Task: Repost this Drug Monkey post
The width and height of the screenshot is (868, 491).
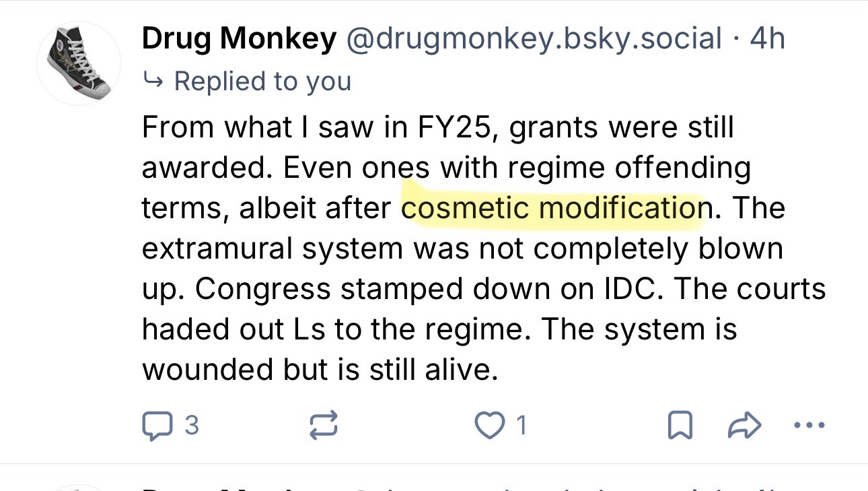Action: [x=322, y=426]
